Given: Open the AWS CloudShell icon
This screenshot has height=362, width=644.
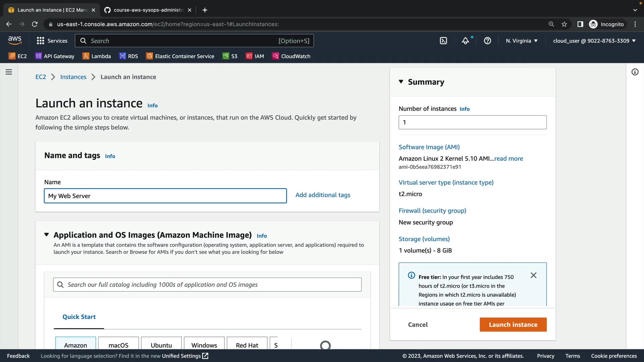Looking at the screenshot, I should [443, 41].
